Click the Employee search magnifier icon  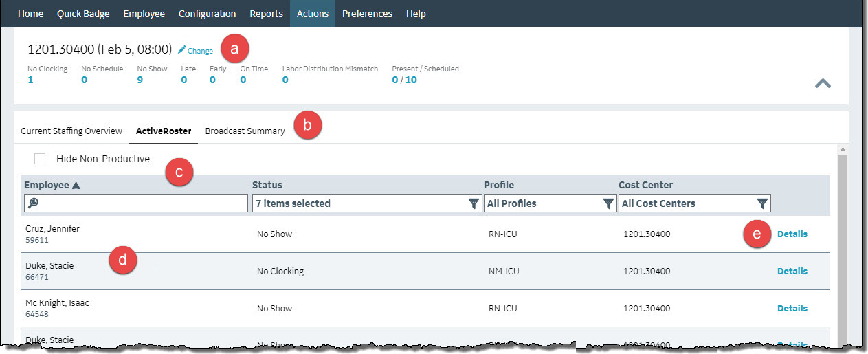(x=32, y=203)
